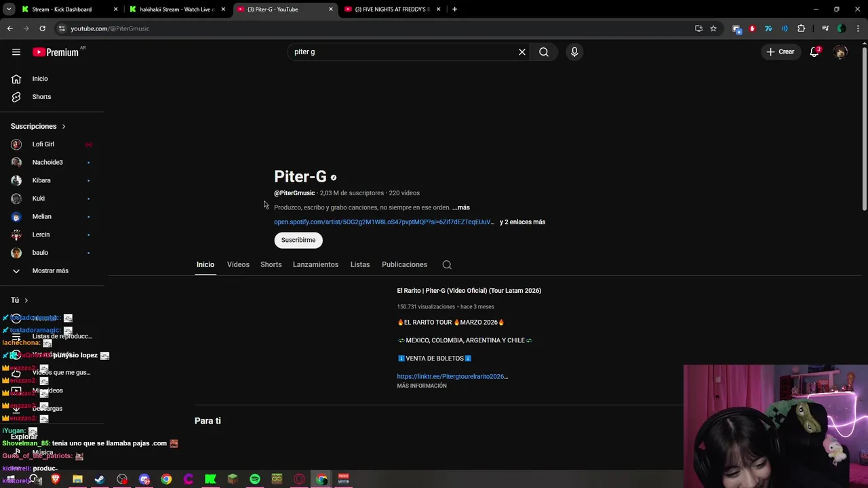
Task: Open the new tab plus button
Action: (454, 9)
